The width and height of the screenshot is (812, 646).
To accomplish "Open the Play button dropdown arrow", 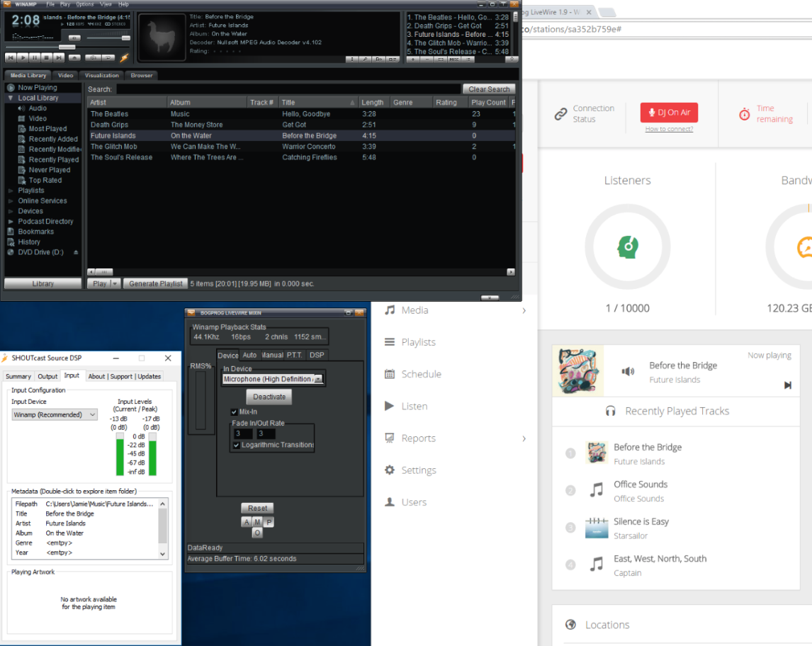I will tap(115, 283).
